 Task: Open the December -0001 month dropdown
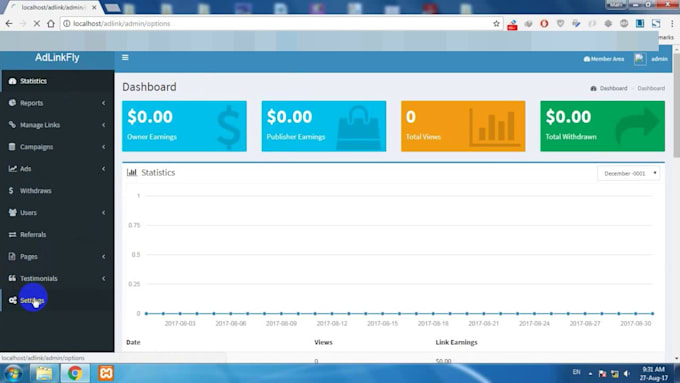[628, 173]
